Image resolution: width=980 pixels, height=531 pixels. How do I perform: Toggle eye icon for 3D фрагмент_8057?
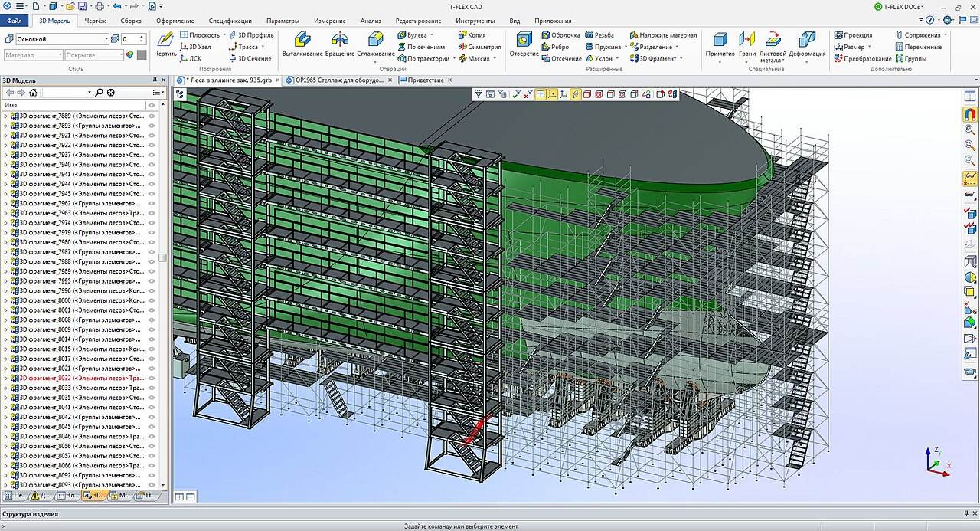152,456
